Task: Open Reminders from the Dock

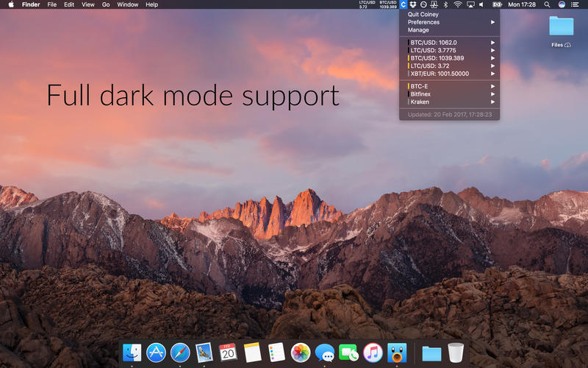Action: [277, 353]
